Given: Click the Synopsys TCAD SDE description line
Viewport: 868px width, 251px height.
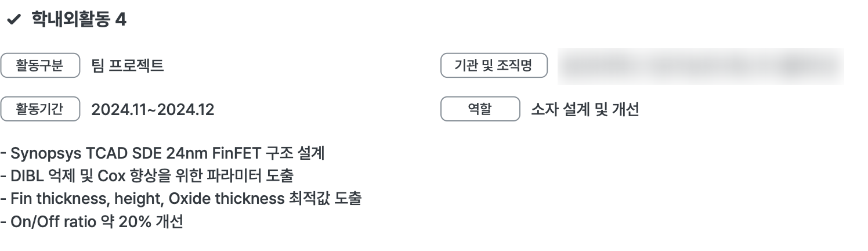Looking at the screenshot, I should (x=162, y=153).
